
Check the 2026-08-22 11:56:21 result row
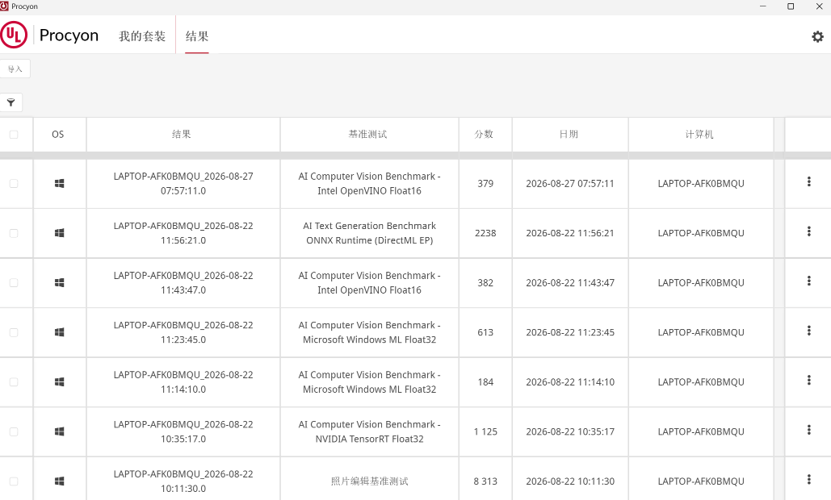point(14,233)
